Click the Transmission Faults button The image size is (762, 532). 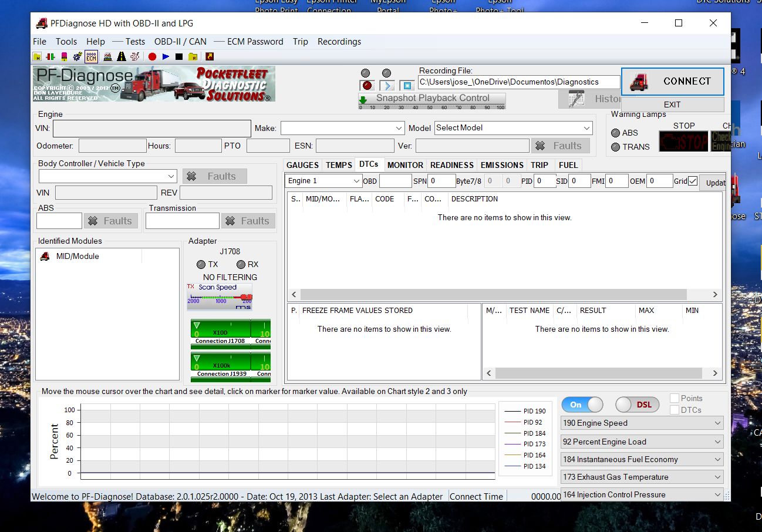[x=247, y=221]
